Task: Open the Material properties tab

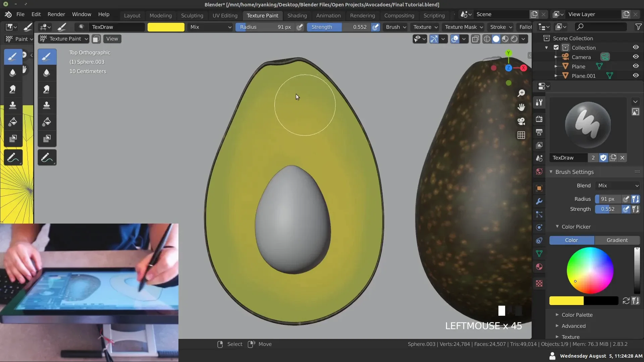Action: (539, 267)
